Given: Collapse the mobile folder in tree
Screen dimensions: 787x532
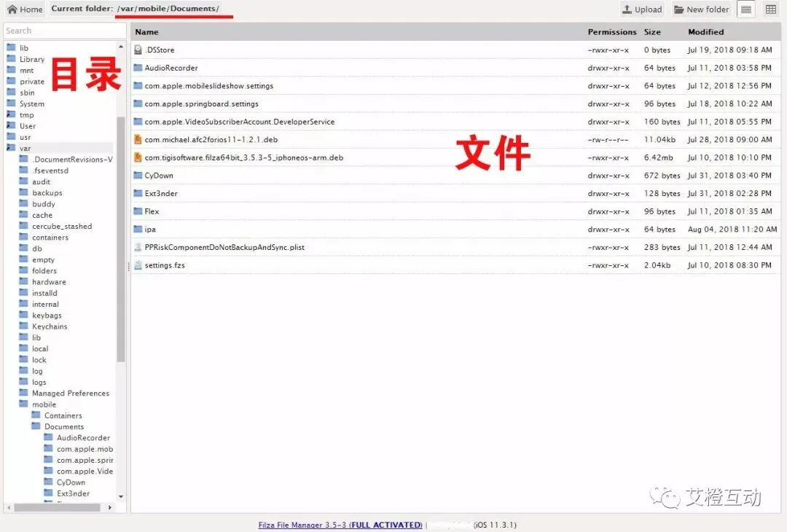Looking at the screenshot, I should point(44,404).
